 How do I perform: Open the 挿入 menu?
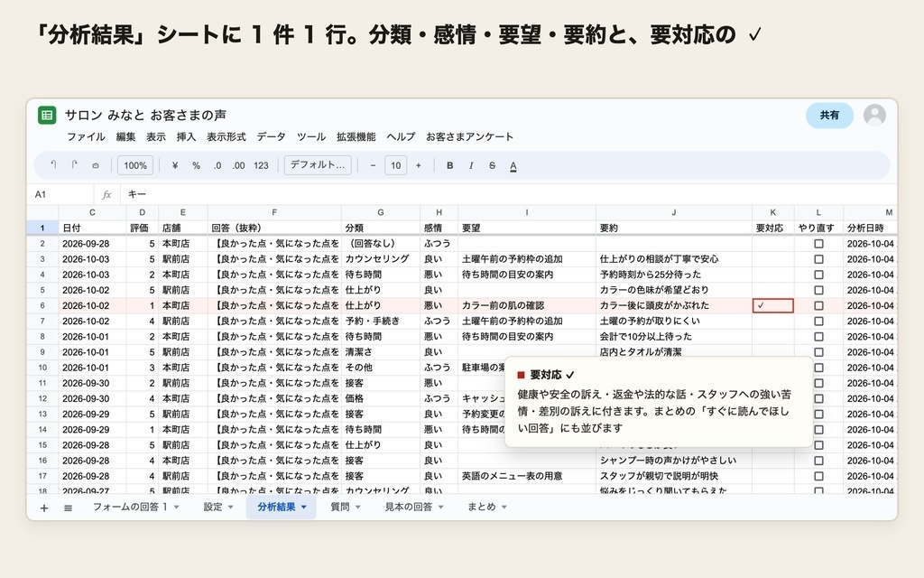point(186,137)
